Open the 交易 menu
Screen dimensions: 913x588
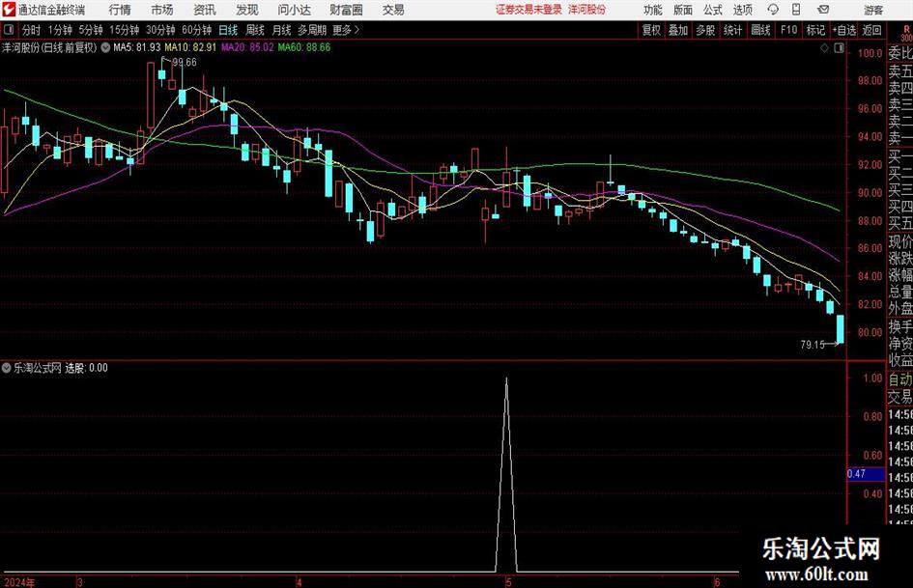393,10
